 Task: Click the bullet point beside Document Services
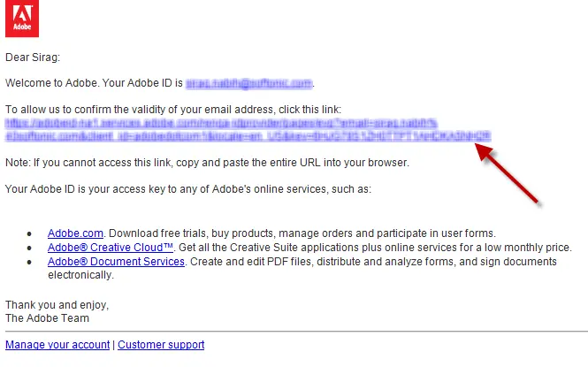(29, 263)
